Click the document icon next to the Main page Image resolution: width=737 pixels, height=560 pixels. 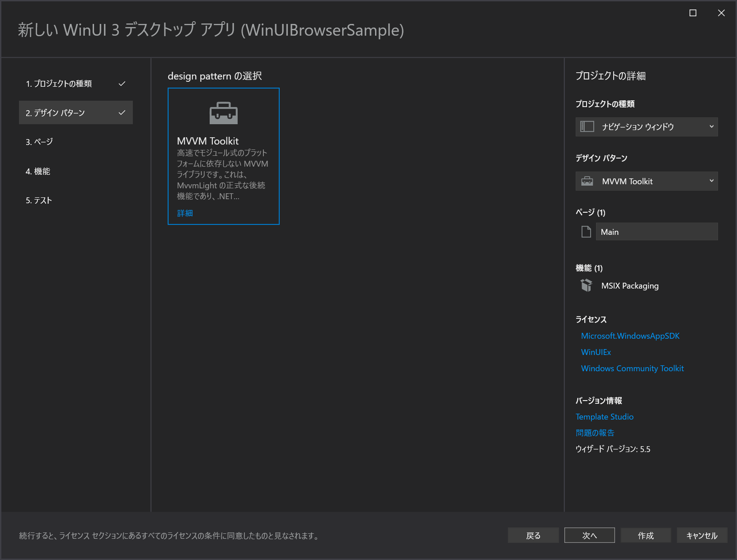(x=586, y=231)
